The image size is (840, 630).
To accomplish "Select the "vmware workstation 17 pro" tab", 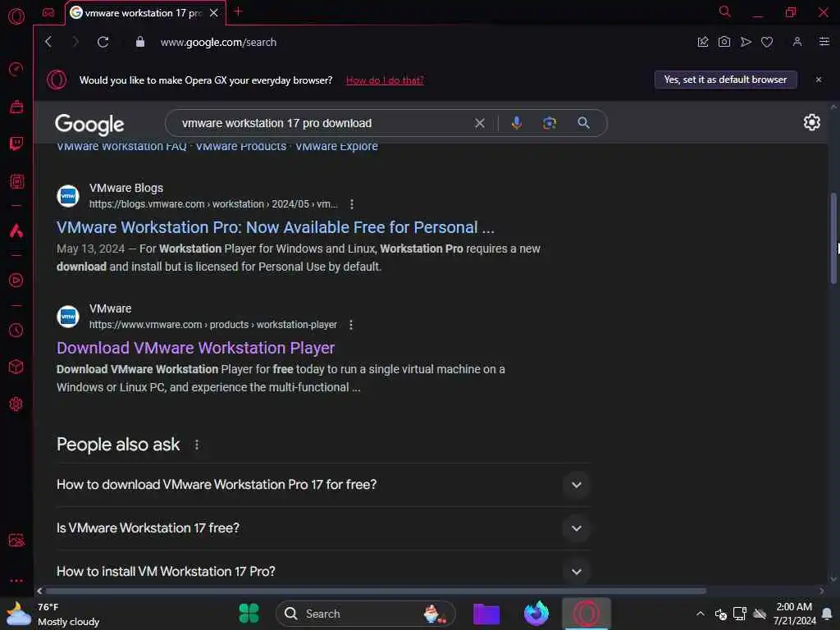I will (143, 13).
